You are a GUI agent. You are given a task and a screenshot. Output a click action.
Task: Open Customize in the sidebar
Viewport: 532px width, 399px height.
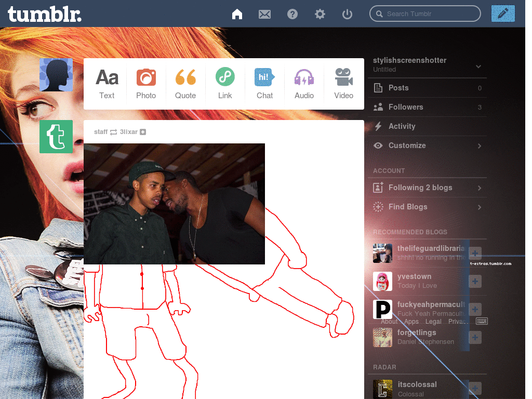pos(427,145)
